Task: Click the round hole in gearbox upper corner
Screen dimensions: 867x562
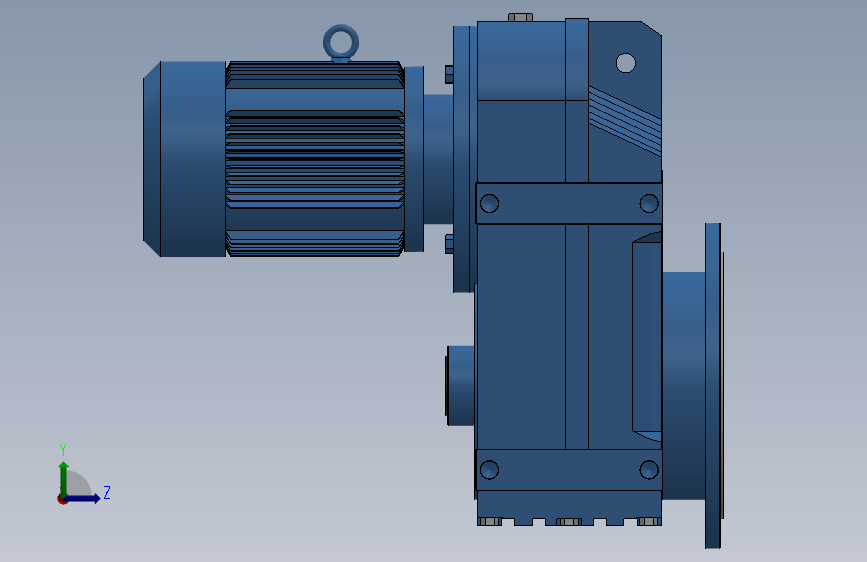Action: pos(625,63)
